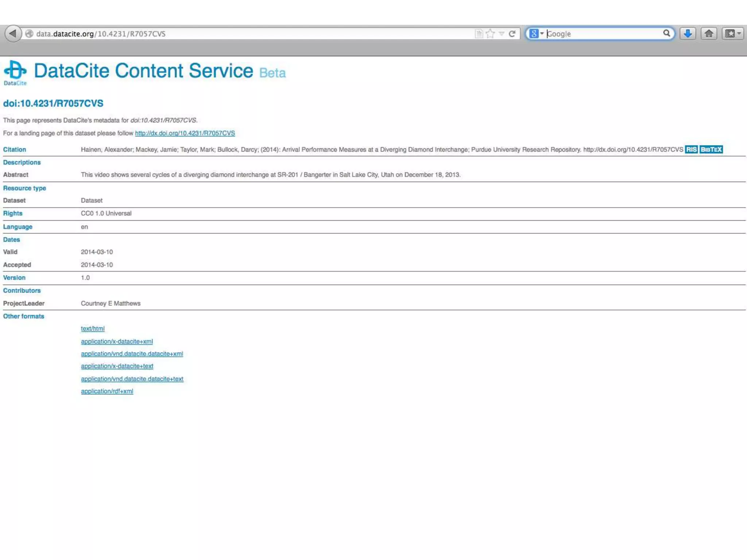Open the URL history dropdown arrow
The width and height of the screenshot is (747, 560).
click(x=502, y=34)
